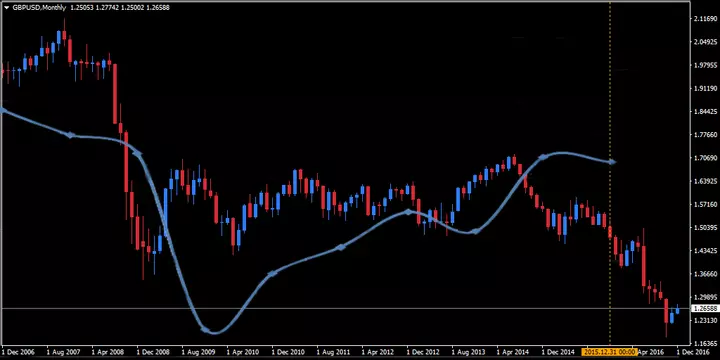This screenshot has height=360, width=720.
Task: Click the curve marker above 1 Aug 2011
Action: point(341,248)
